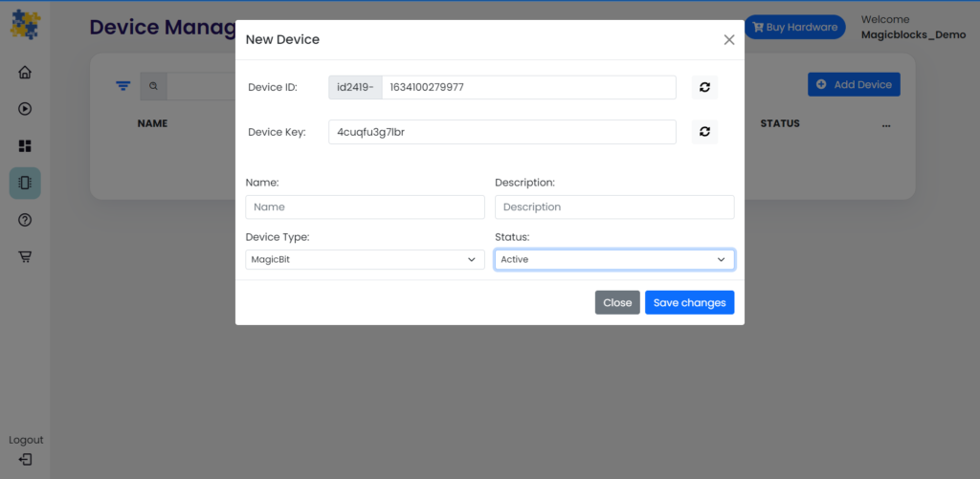The width and height of the screenshot is (980, 479).
Task: Click the Save changes button
Action: (x=689, y=303)
